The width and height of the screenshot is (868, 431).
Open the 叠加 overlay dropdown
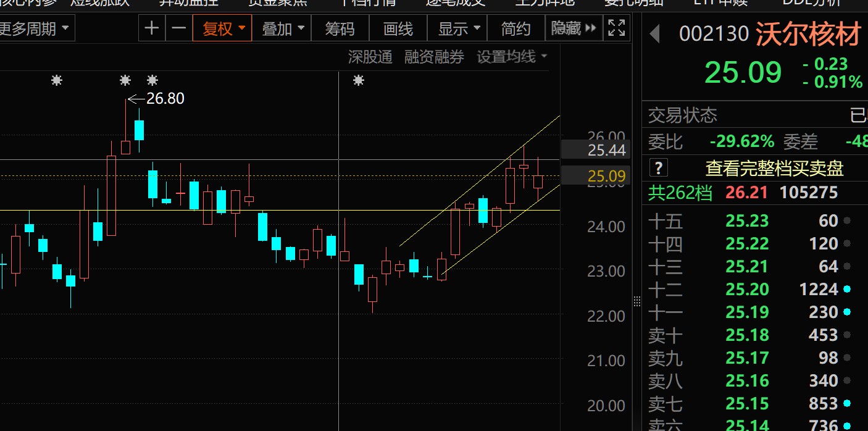(282, 28)
